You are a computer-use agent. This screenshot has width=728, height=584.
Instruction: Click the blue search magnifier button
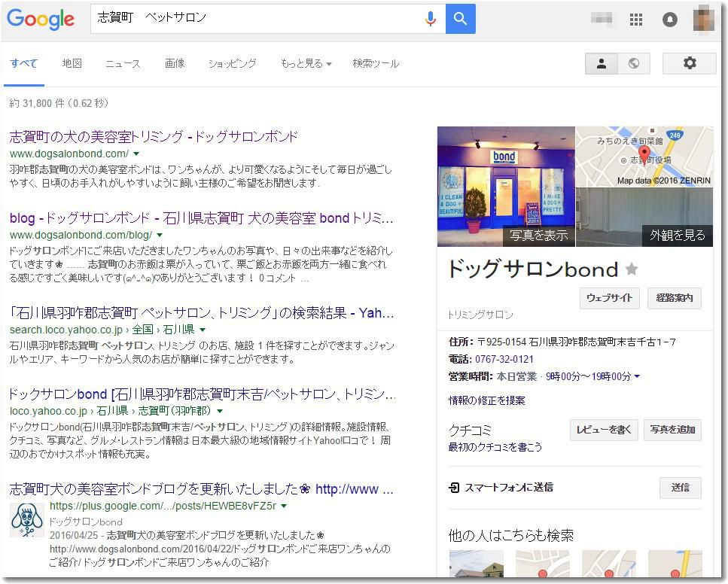460,19
